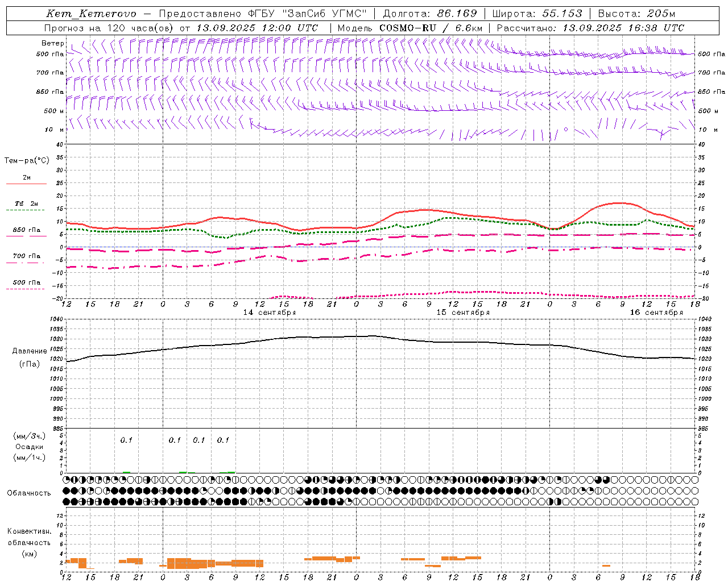Click the (км) unit under convective cloudiness
Image resolution: width=728 pixels, height=582 pixels.
coord(29,554)
